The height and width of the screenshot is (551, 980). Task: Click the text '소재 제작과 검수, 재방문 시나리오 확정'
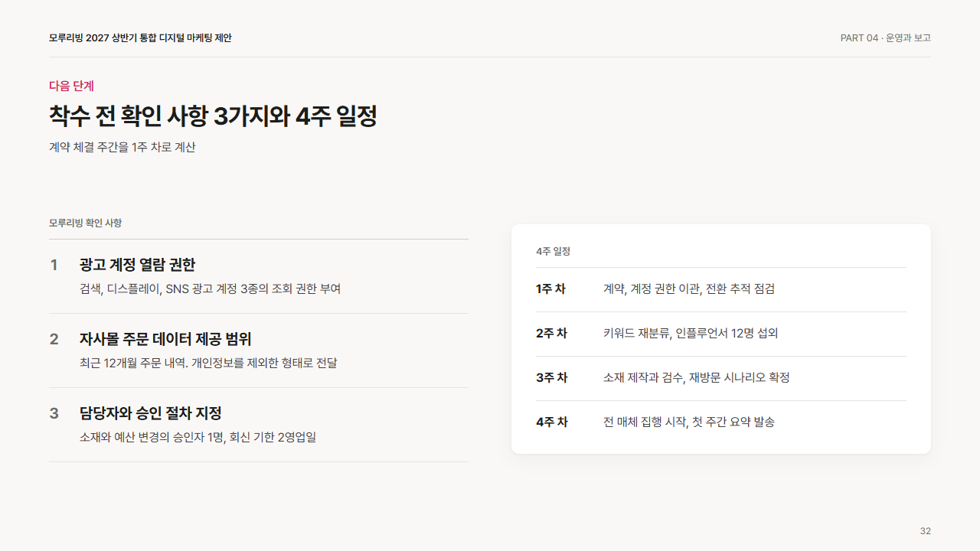coord(696,378)
